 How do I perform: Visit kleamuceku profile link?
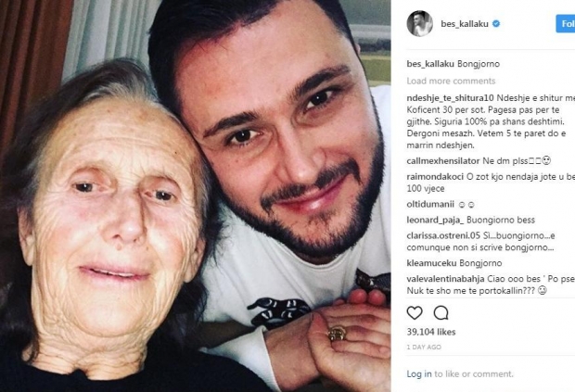(x=431, y=263)
